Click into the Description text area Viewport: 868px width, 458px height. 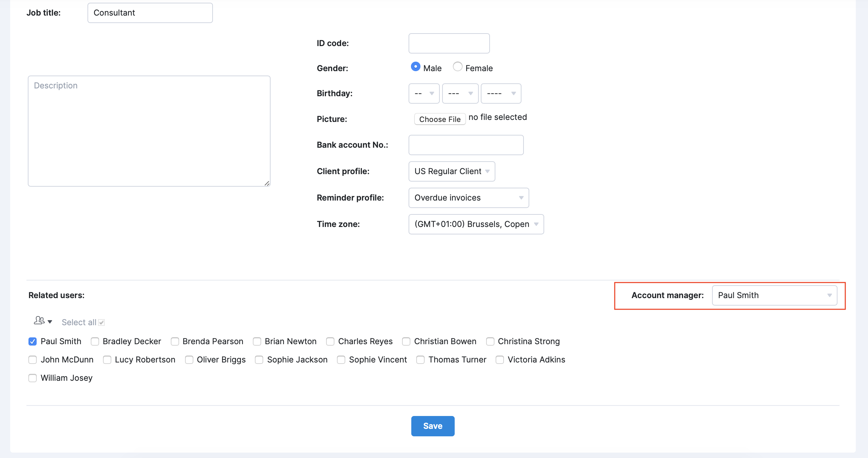pos(149,131)
